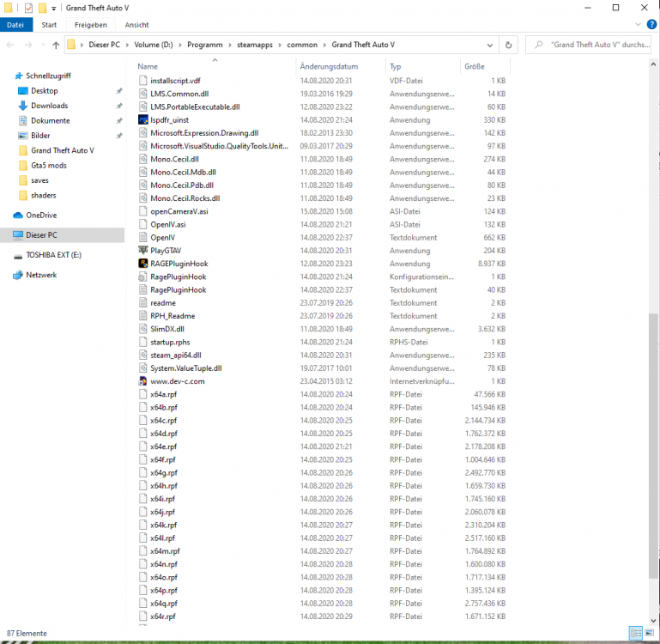The height and width of the screenshot is (644, 660).
Task: Click the scroll up arrow of file list
Action: pos(653,64)
